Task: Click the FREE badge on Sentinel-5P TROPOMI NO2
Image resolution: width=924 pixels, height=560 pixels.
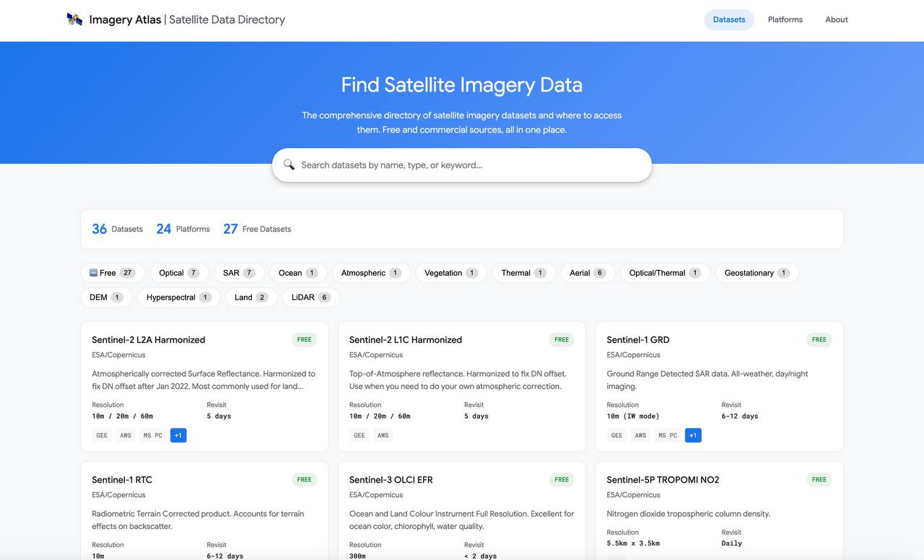Action: pyautogui.click(x=819, y=479)
